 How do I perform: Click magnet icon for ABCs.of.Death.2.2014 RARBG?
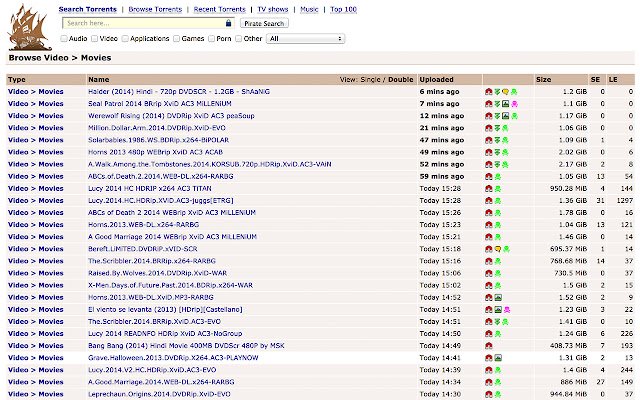(x=489, y=176)
